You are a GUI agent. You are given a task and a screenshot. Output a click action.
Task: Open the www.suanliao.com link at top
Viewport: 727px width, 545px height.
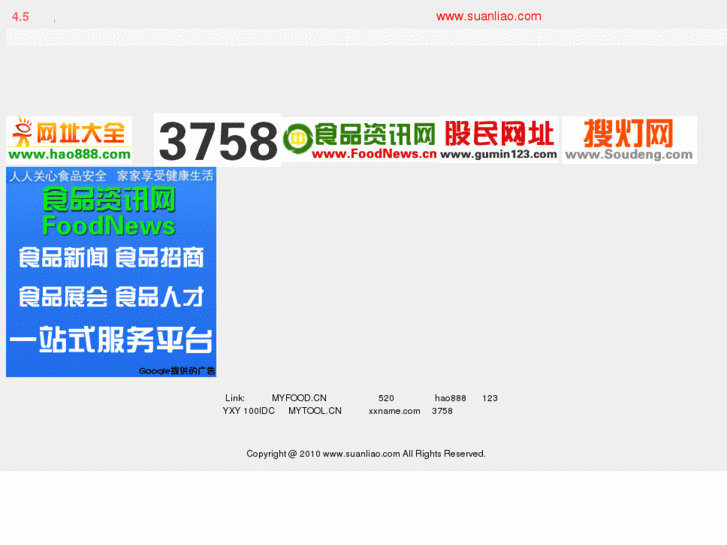coord(489,16)
